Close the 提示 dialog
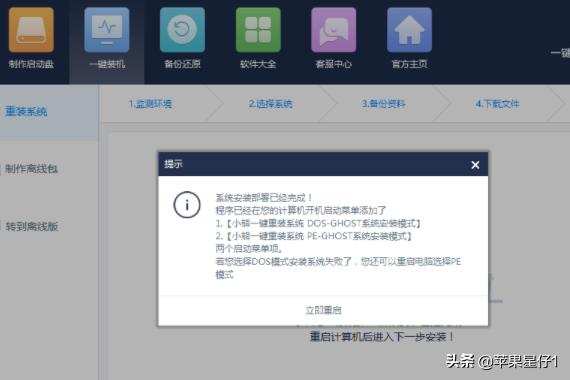This screenshot has width=570, height=380. 475,165
